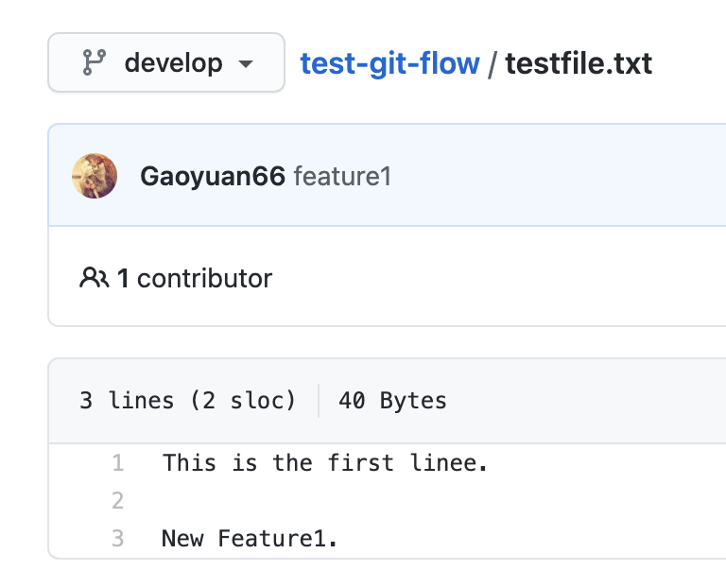
Task: Click the empty second code line
Action: pos(284,501)
